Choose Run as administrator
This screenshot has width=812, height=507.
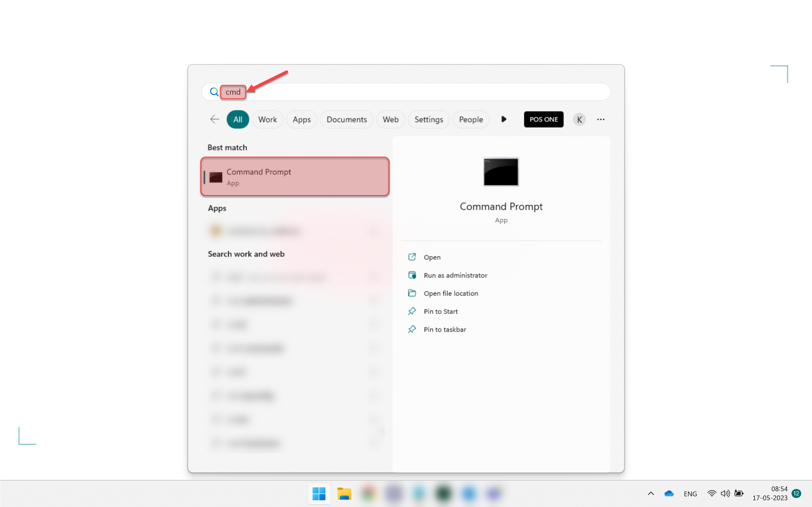click(x=455, y=275)
